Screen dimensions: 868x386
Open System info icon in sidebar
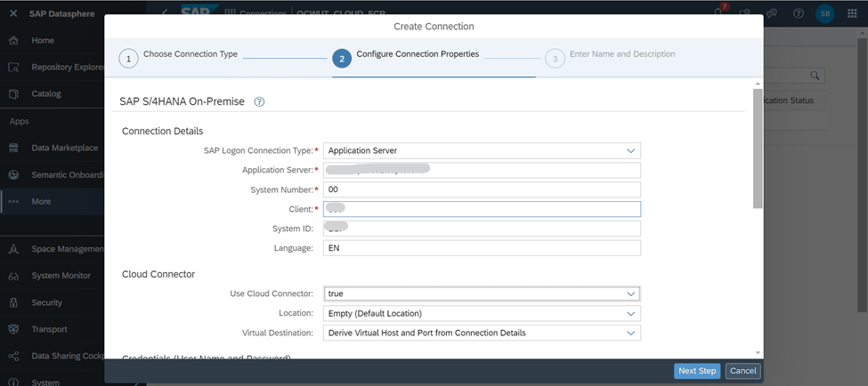[14, 382]
